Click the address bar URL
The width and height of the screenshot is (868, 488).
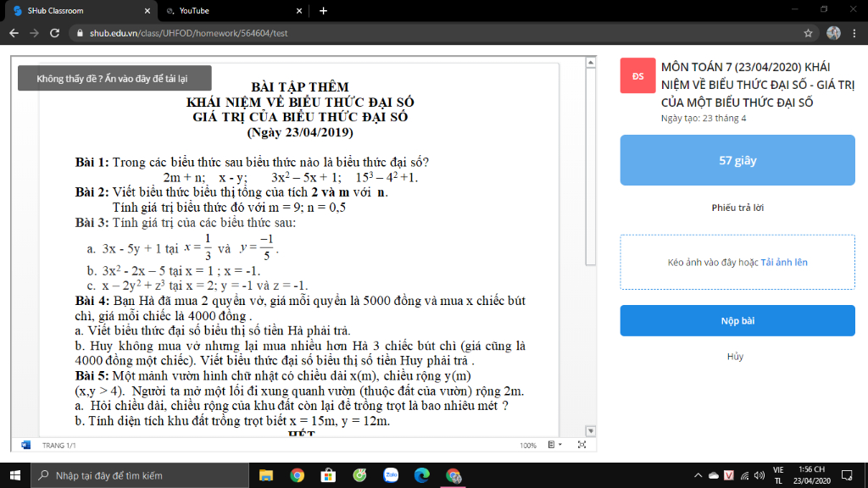coord(189,33)
